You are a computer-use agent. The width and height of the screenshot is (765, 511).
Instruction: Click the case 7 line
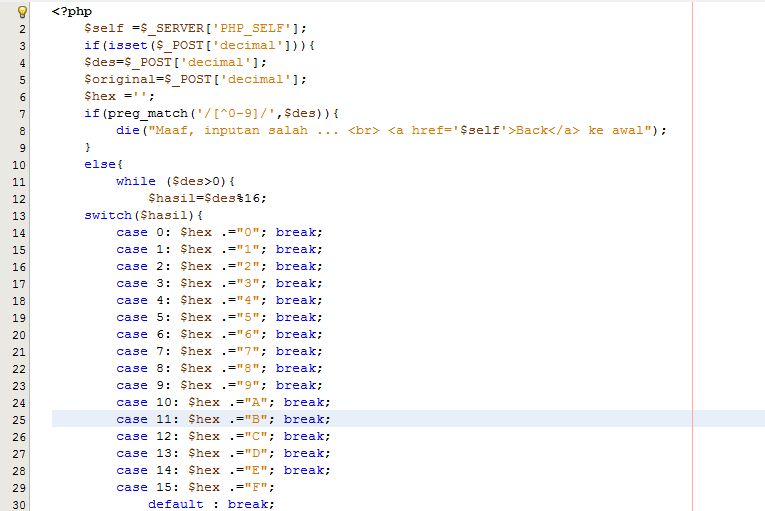click(220, 351)
